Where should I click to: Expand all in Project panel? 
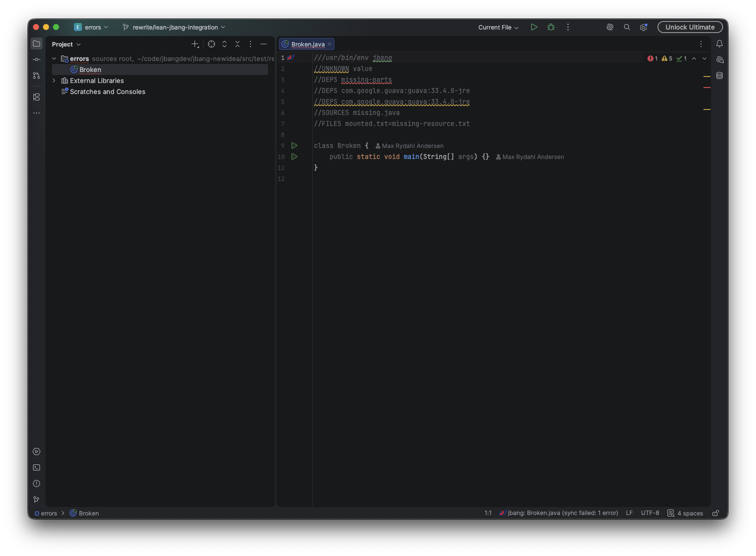(x=224, y=44)
